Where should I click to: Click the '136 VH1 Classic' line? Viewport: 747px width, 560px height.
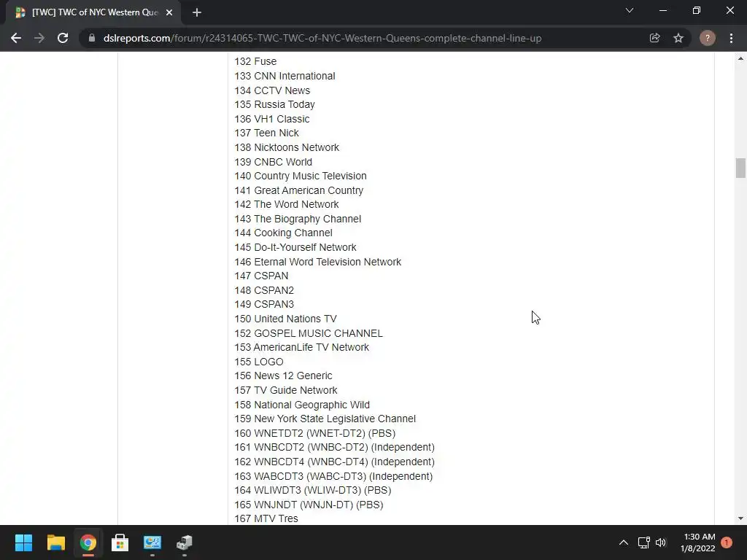(272, 119)
